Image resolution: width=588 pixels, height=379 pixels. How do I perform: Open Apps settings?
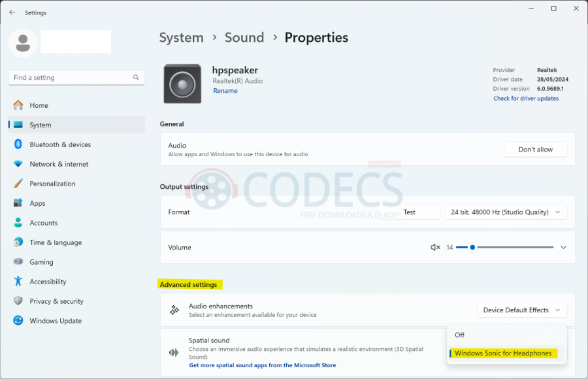(76, 203)
